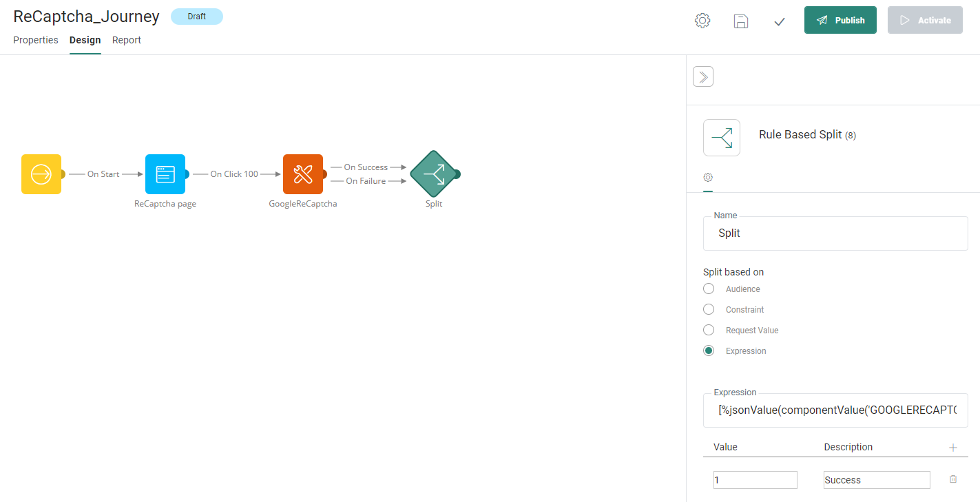This screenshot has height=502, width=980.
Task: Click the validate checkmark icon
Action: point(780,21)
